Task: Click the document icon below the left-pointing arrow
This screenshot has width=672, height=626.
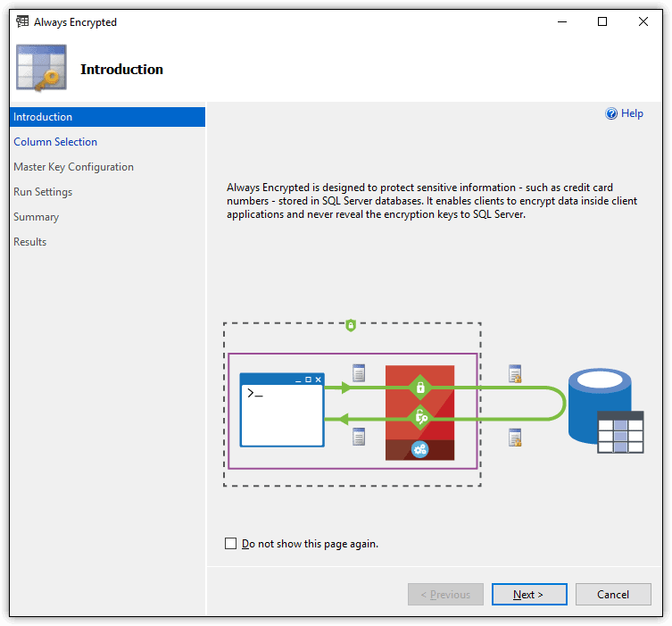Action: coord(359,437)
